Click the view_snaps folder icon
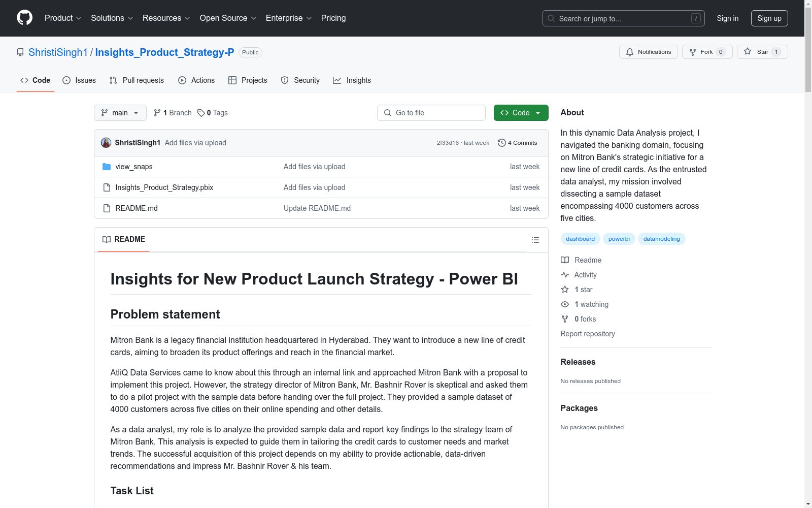This screenshot has height=508, width=812. (107, 167)
